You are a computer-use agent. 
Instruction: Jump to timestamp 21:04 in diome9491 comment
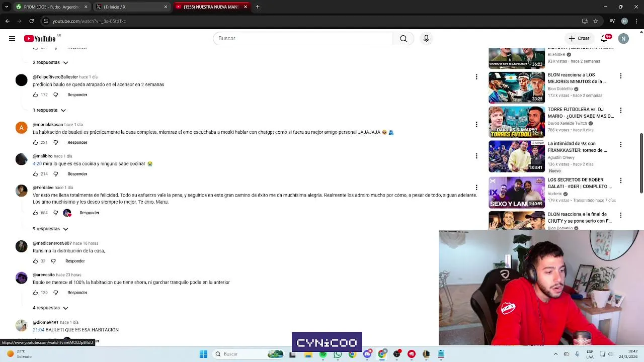tap(38, 330)
